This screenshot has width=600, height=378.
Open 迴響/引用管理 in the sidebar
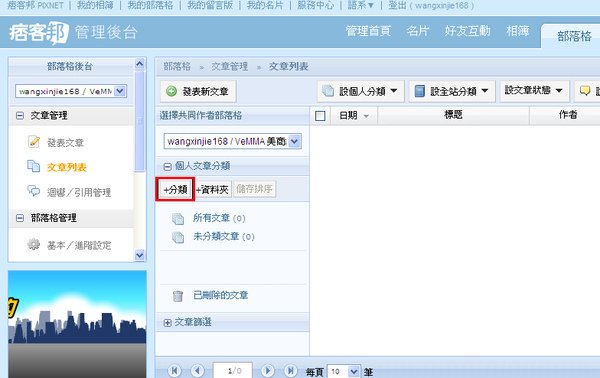tap(79, 192)
